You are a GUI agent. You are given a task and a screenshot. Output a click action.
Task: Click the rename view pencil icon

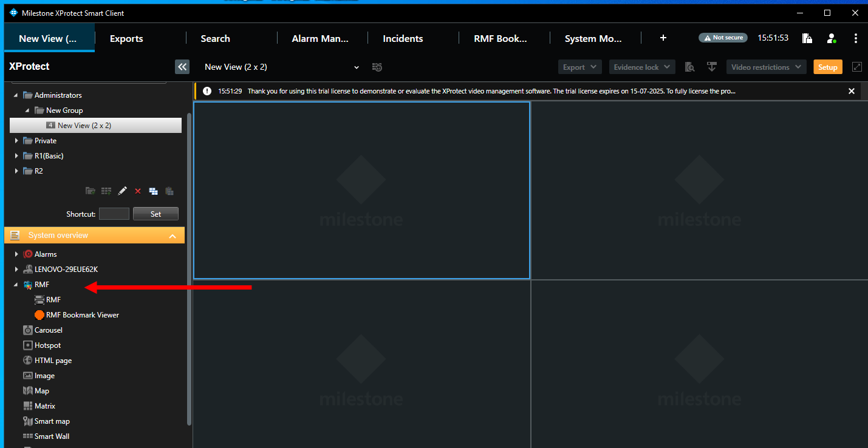(x=122, y=191)
